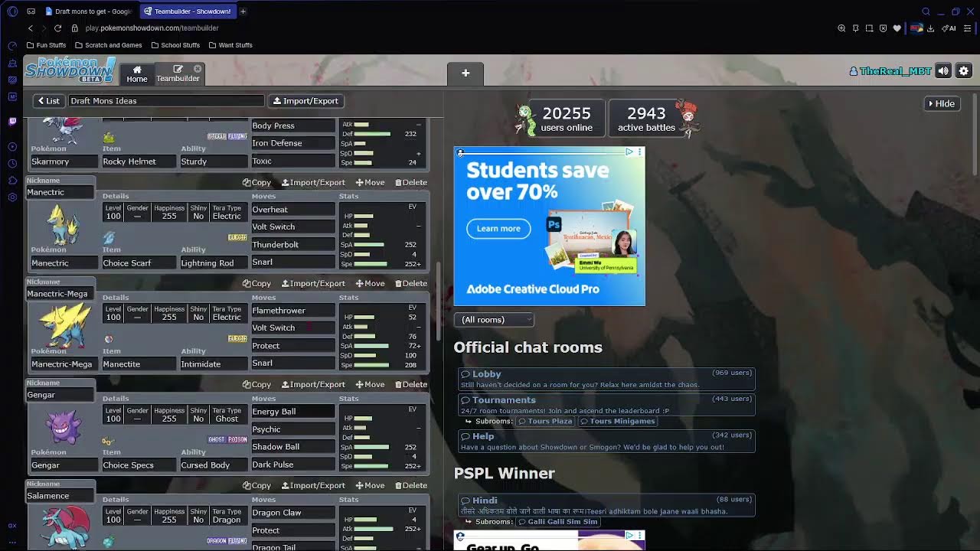Open the Easy Setup sliders icon
This screenshot has width=980, height=551.
(x=967, y=28)
